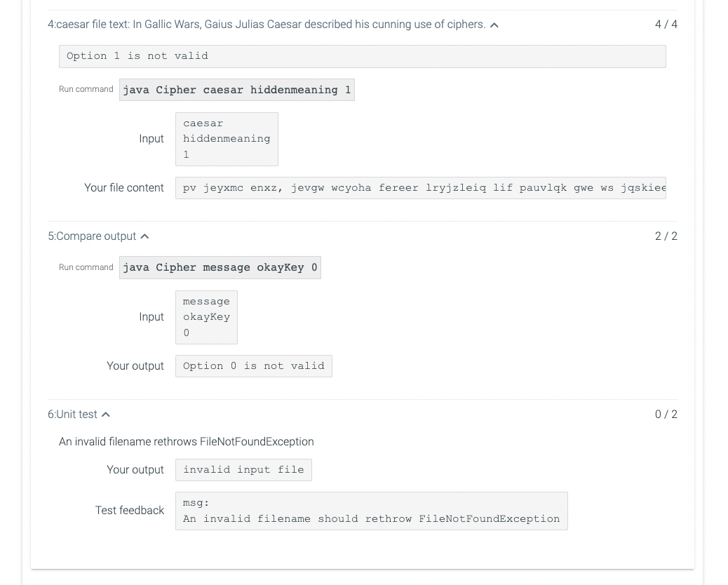Viewport: 728px width, 585px height.
Task: Select run command "java Cipher message okayKey 0"
Action: (220, 267)
